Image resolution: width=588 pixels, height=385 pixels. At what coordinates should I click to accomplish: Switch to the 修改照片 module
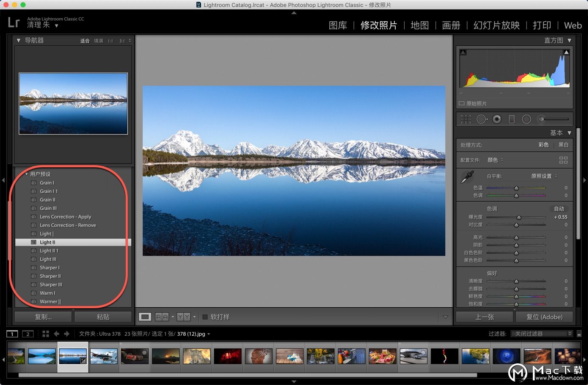tap(379, 25)
